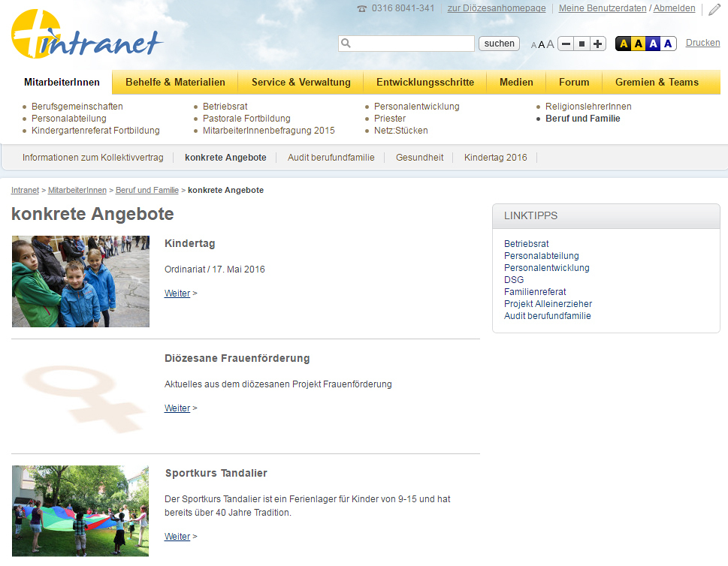Click the pencil edit icon
Viewport: 728px width, 566px height.
click(x=714, y=10)
